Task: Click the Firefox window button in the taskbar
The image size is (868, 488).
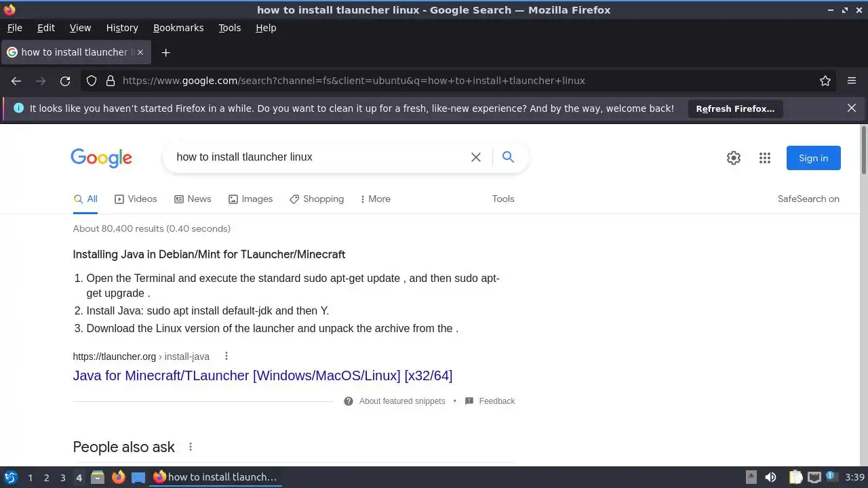Action: (x=216, y=477)
